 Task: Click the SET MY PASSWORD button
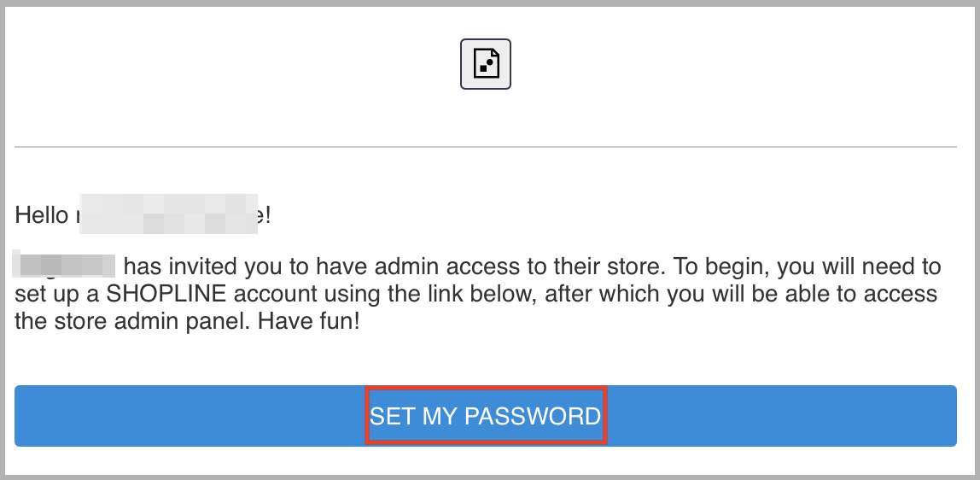pos(486,416)
